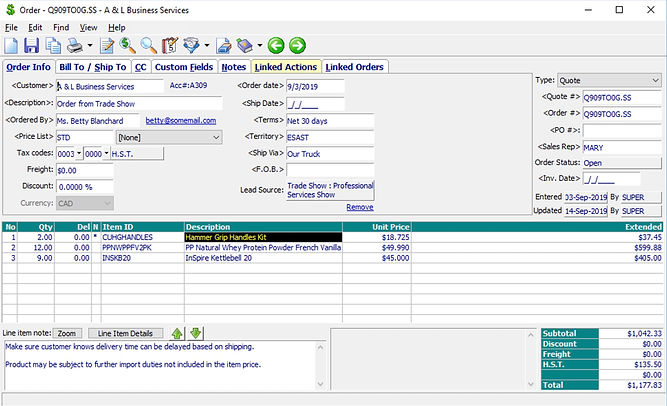Image resolution: width=667 pixels, height=406 pixels.
Task: Open the 0003 tax code dropdown arrow
Action: pyautogui.click(x=79, y=153)
